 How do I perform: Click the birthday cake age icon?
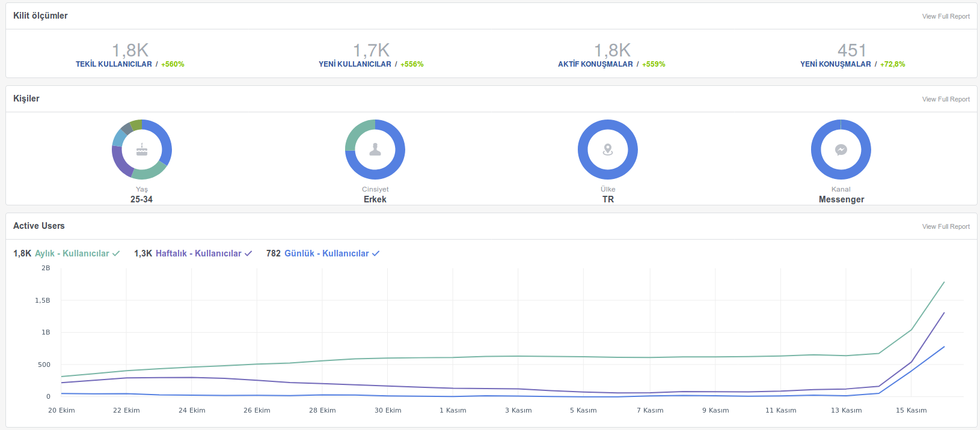point(142,150)
